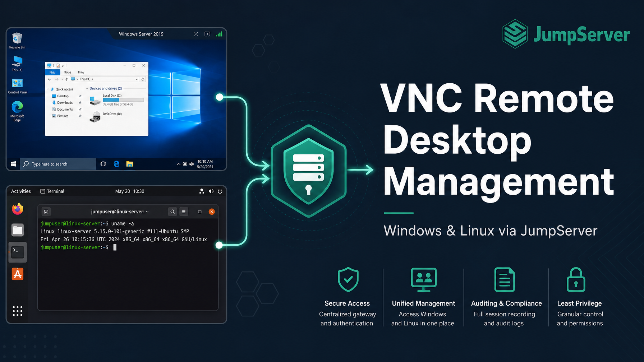Open the Recycle Bin desktop icon
Screen dimensions: 644x362
coord(17,41)
